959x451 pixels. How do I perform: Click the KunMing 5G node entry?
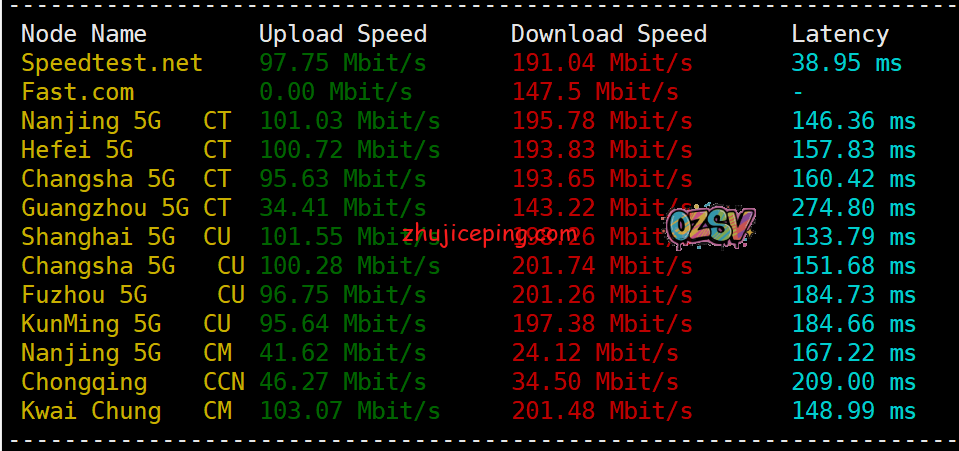tap(127, 324)
